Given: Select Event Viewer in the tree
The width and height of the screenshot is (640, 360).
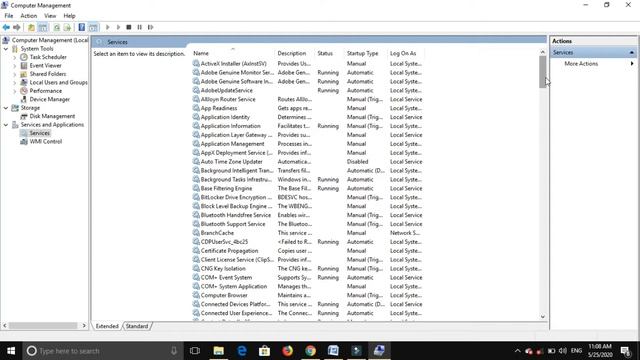Looking at the screenshot, I should click(45, 65).
